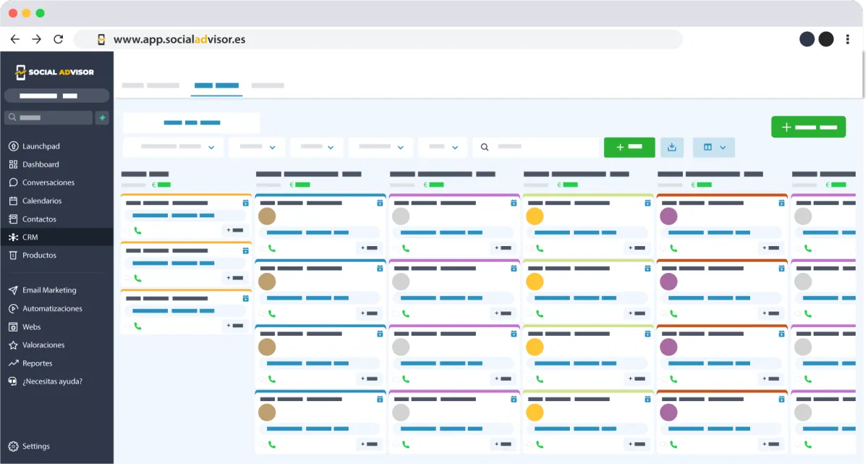868x464 pixels.
Task: Click the board search input field
Action: pos(535,147)
